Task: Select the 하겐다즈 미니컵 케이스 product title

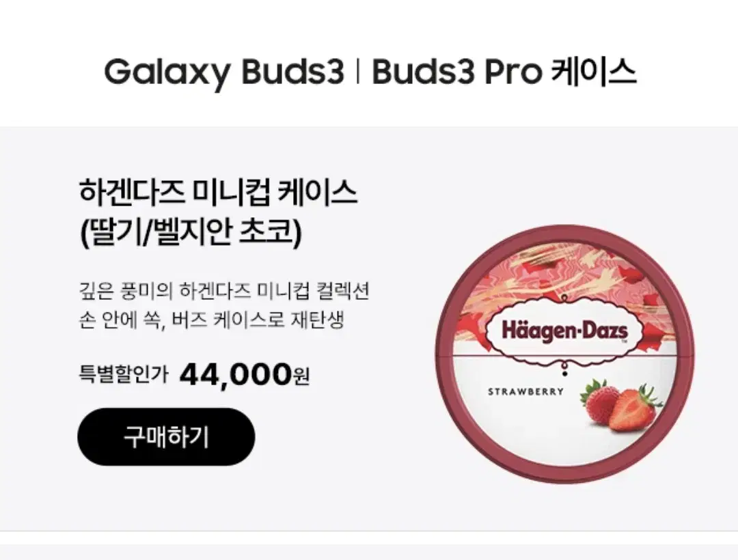Action: click(x=218, y=193)
